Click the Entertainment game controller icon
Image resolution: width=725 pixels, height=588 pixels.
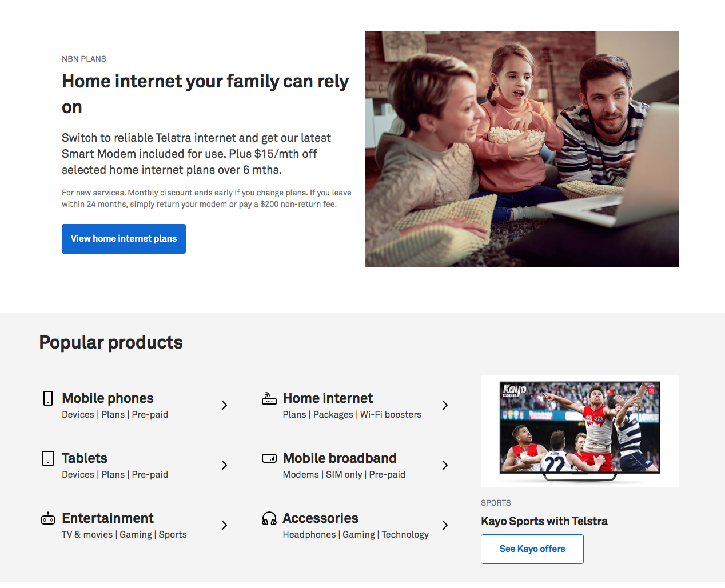(x=48, y=519)
